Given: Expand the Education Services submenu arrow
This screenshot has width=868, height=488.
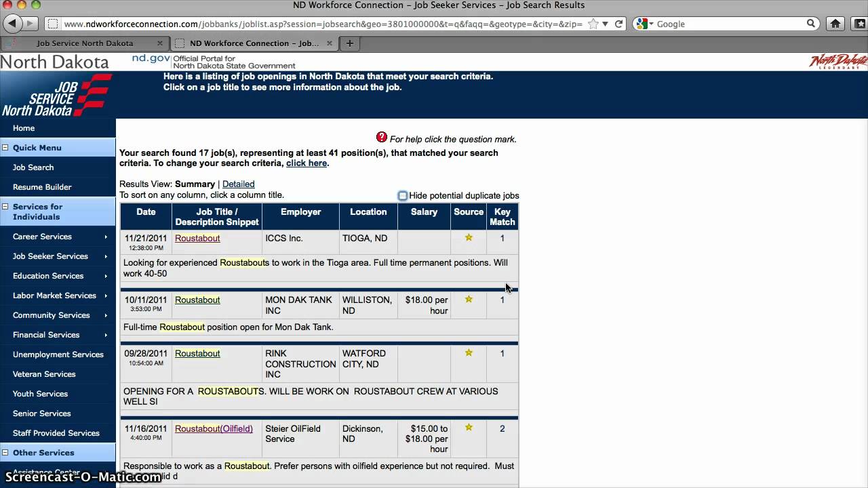Looking at the screenshot, I should pos(106,276).
